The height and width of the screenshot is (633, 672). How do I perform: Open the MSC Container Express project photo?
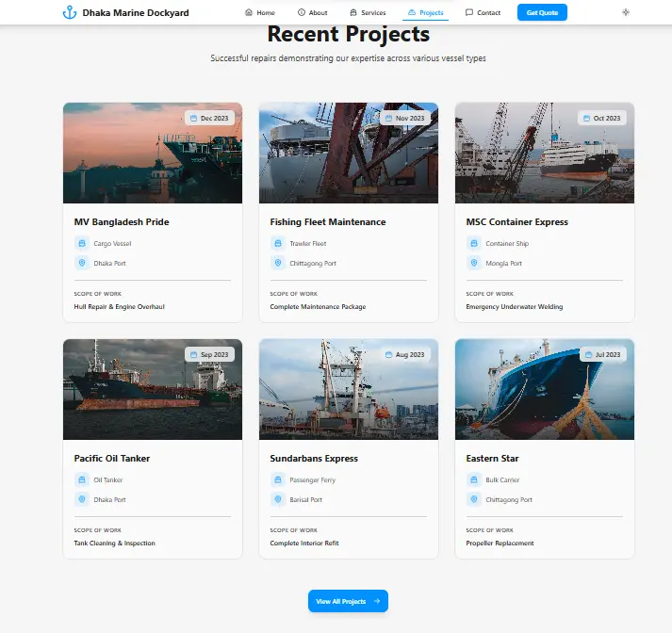(x=544, y=153)
